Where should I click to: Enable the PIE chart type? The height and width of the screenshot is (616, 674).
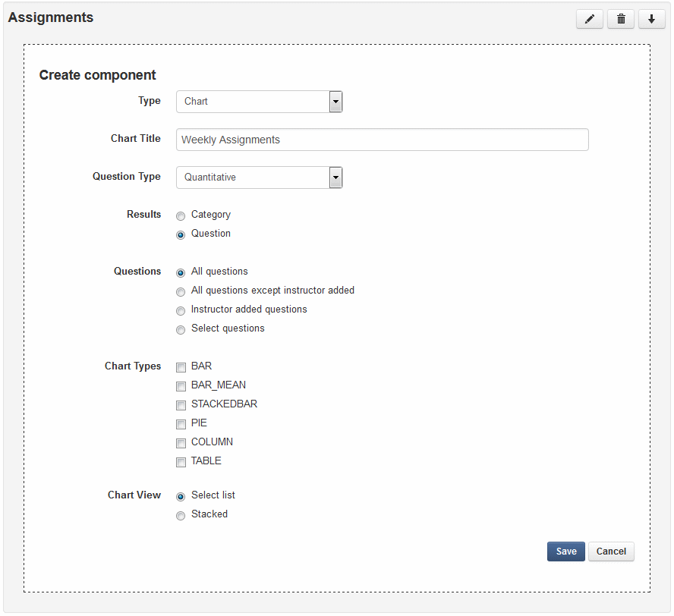point(181,425)
